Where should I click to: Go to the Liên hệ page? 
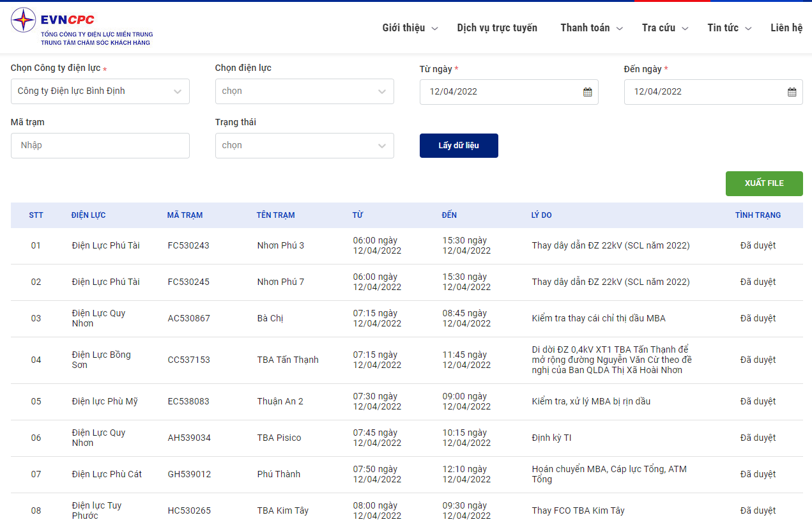(x=786, y=27)
